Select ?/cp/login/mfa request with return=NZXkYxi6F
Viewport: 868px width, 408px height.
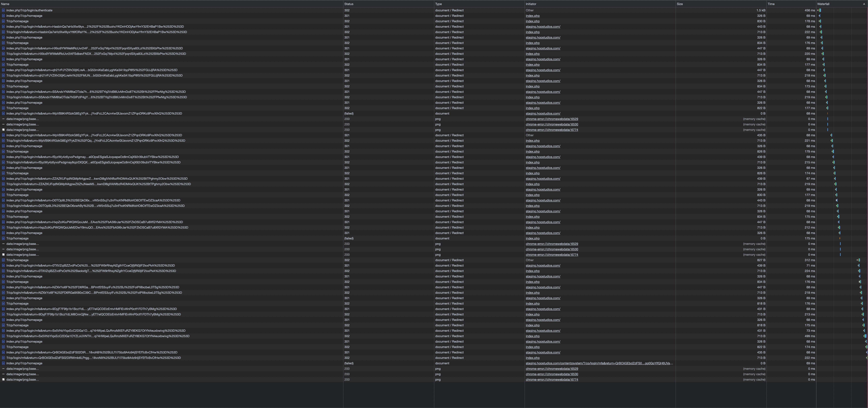pos(94,293)
